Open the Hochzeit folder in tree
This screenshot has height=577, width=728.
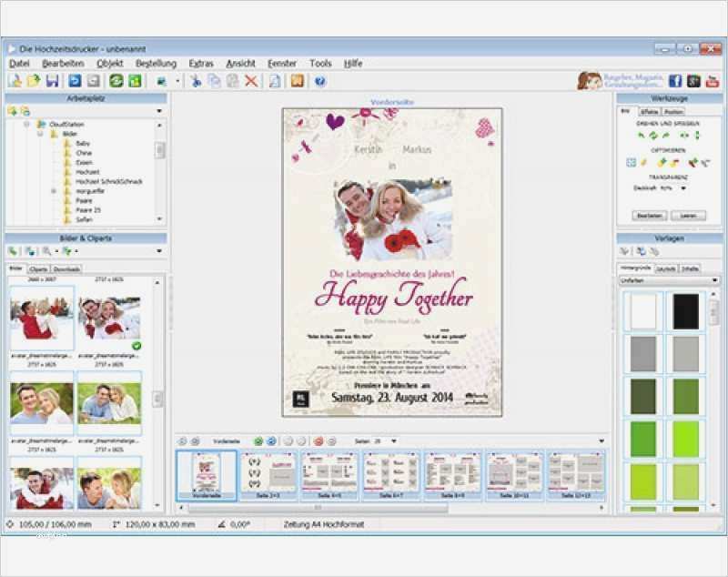[87, 171]
